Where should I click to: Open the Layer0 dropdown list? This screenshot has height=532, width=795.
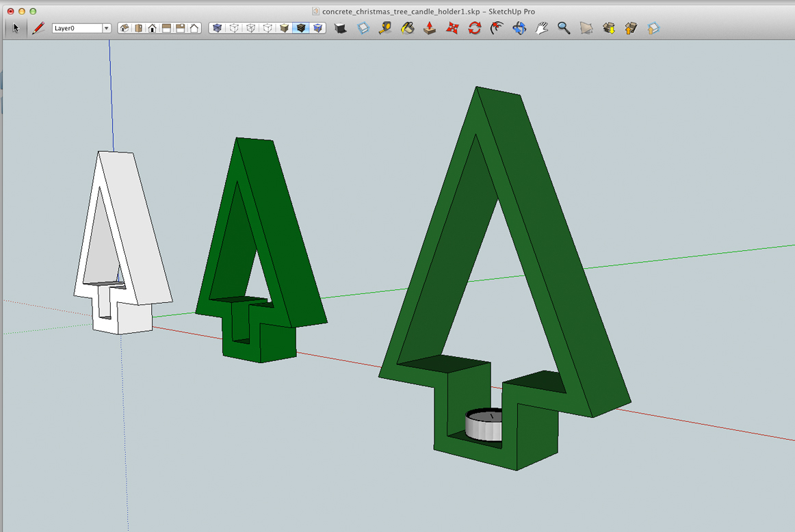coord(106,28)
